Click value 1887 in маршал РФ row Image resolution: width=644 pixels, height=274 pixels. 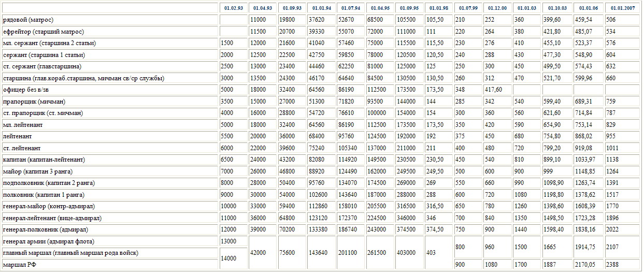coord(550,265)
